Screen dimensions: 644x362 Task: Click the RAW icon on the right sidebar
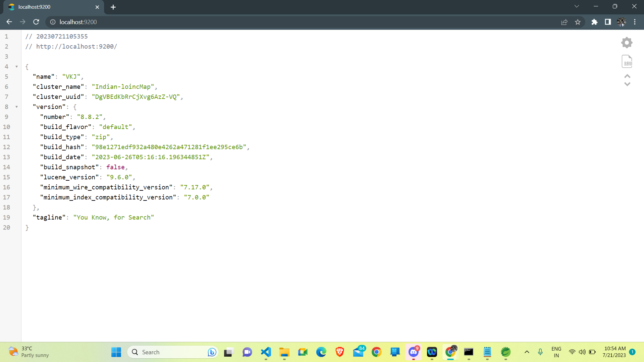tap(627, 61)
